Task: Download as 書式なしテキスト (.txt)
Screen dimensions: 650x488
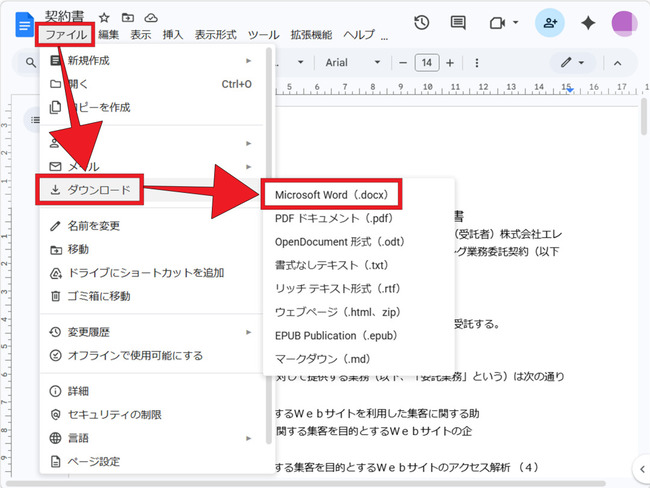Action: pyautogui.click(x=359, y=265)
